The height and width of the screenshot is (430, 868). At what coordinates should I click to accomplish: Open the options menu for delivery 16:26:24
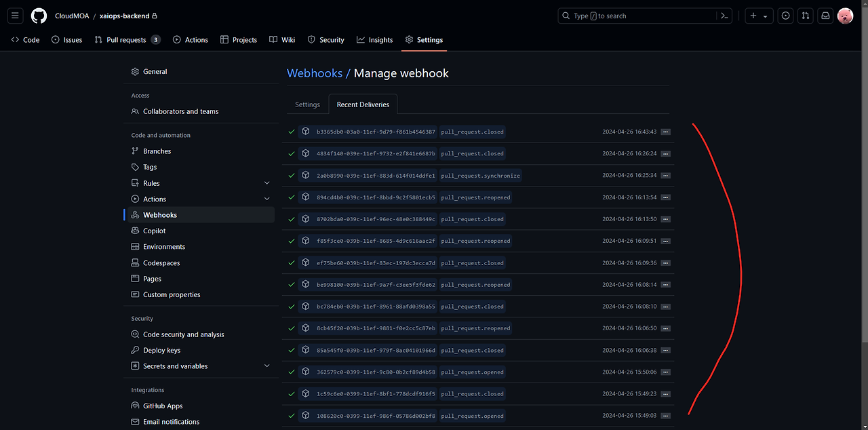pos(665,153)
